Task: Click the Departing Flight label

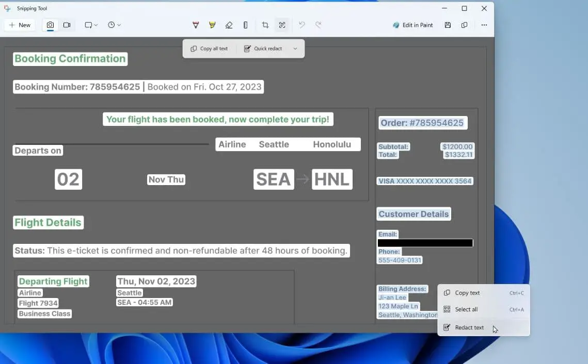Action: (x=53, y=282)
